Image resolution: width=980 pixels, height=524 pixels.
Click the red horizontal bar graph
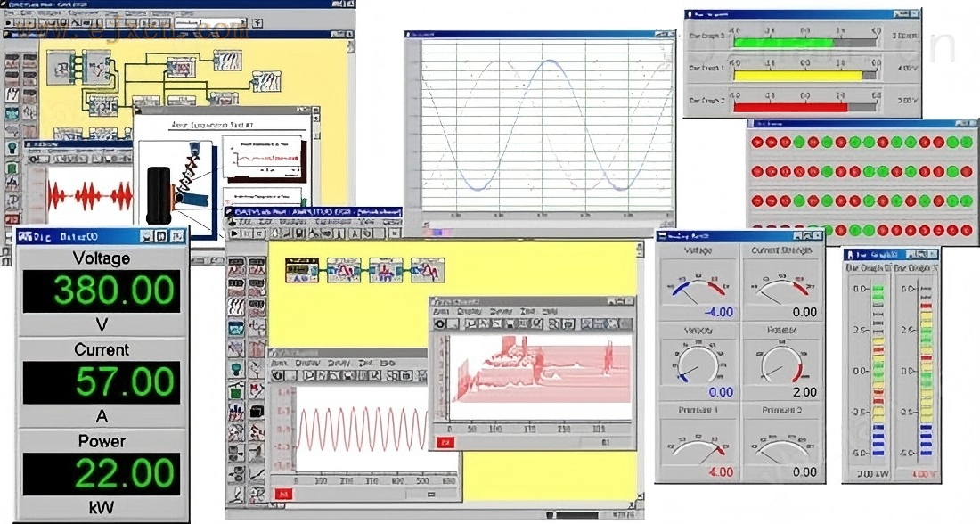805,107
